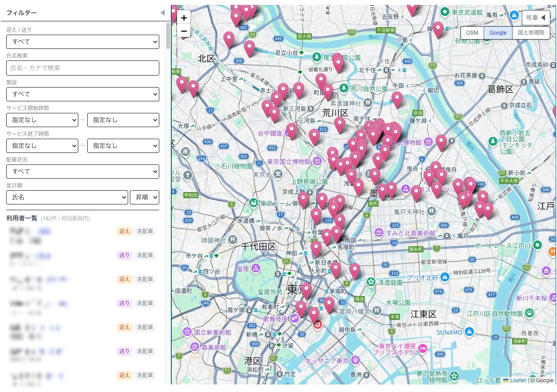
Task: Switch the map layer to Google
Action: [498, 33]
